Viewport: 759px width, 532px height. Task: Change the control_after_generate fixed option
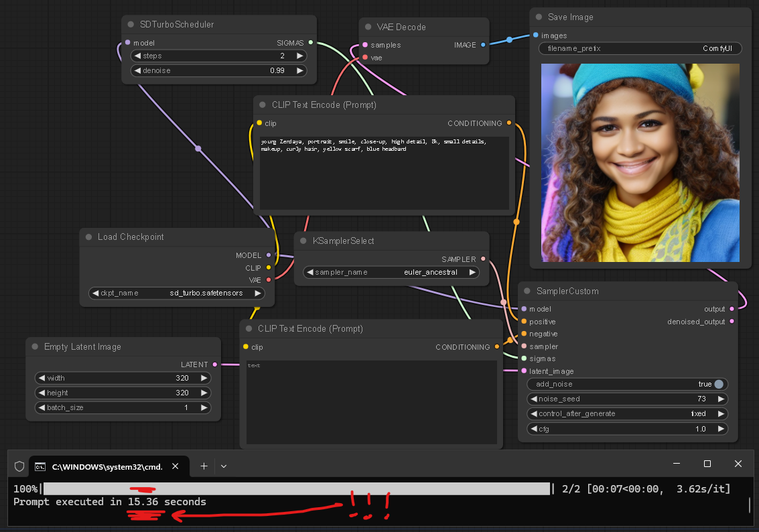[628, 413]
